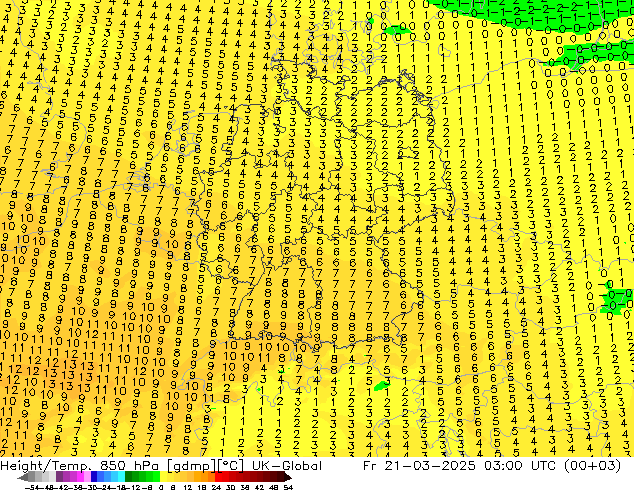The image size is (634, 490).
Task: Click the bright red legend swatch
Action: 219,477
